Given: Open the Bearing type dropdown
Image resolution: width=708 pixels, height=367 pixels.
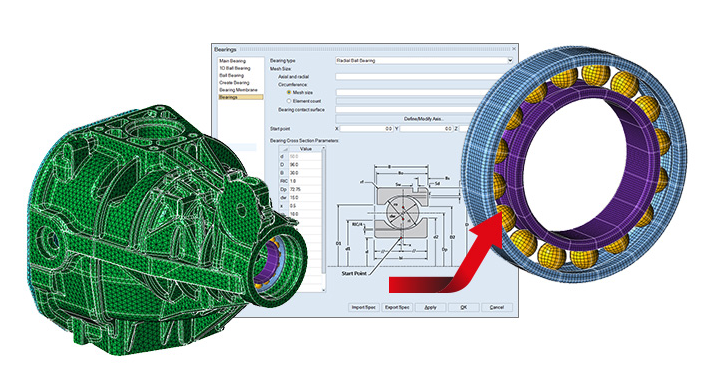Looking at the screenshot, I should point(424,60).
